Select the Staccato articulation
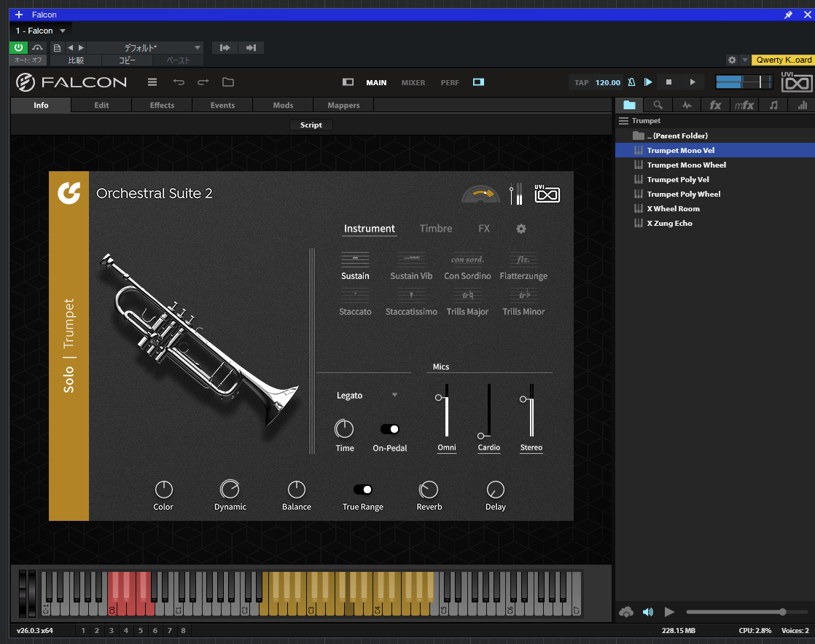The width and height of the screenshot is (815, 644). (x=355, y=302)
